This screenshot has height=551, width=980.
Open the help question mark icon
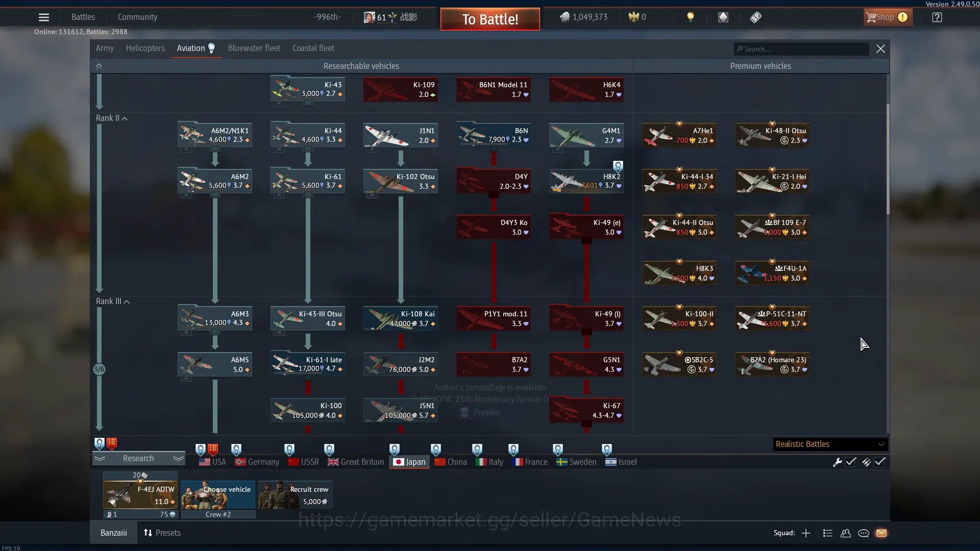937,17
